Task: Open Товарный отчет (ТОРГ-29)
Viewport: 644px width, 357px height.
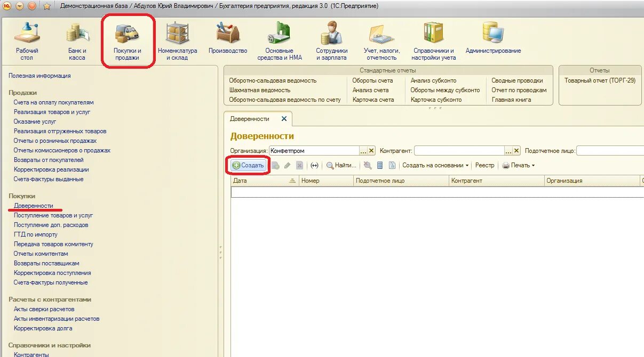Action: (600, 80)
